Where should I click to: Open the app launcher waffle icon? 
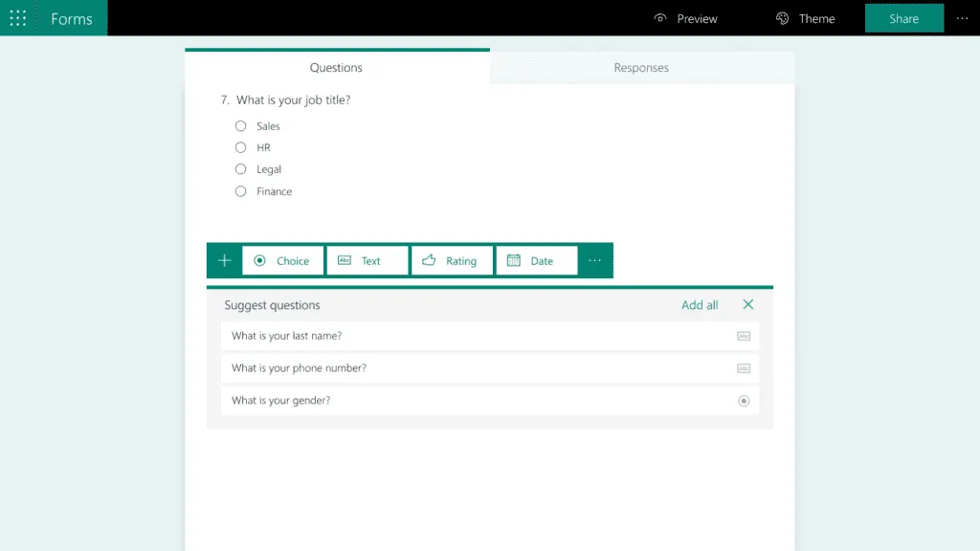(17, 17)
